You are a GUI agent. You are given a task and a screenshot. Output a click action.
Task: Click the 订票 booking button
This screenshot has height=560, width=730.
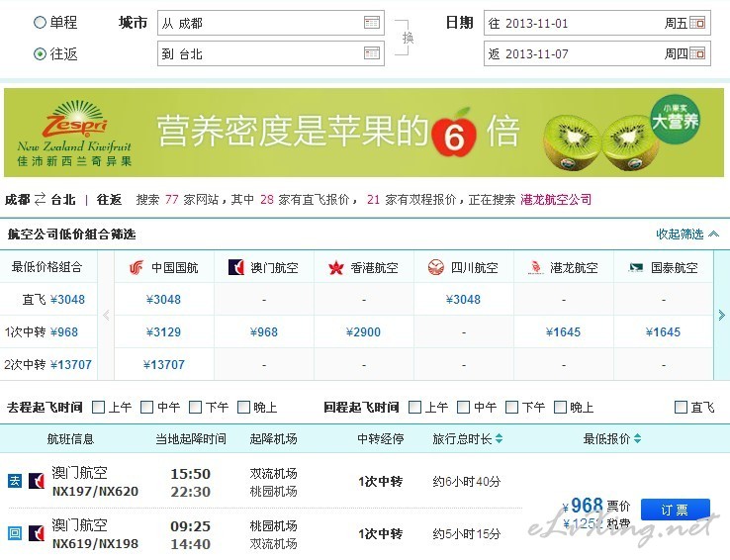(x=675, y=510)
